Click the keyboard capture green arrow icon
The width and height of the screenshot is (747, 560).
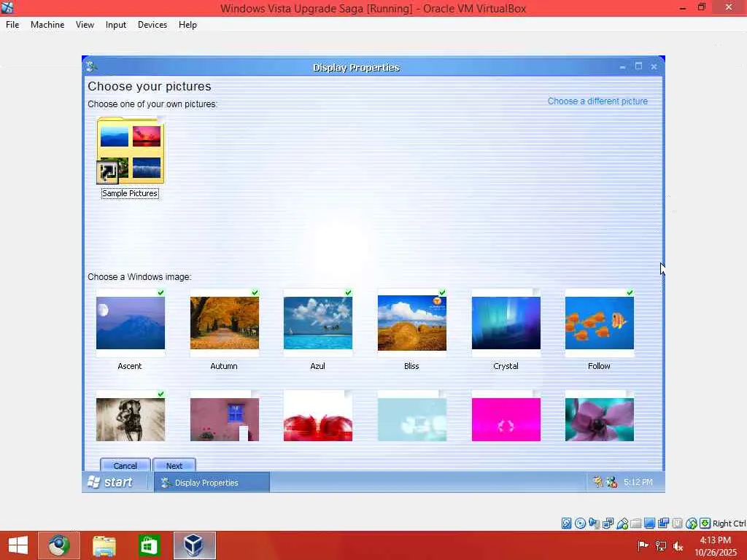pos(705,524)
